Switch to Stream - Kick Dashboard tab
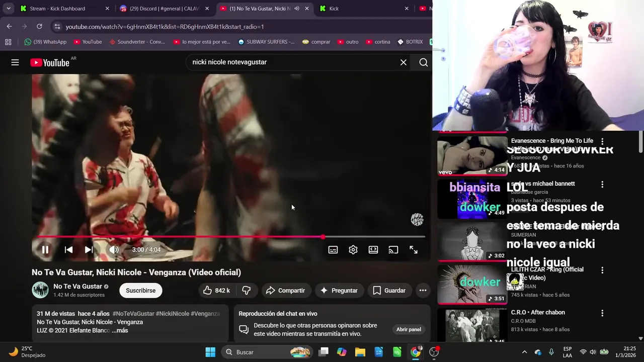The height and width of the screenshot is (362, 644). point(65,9)
